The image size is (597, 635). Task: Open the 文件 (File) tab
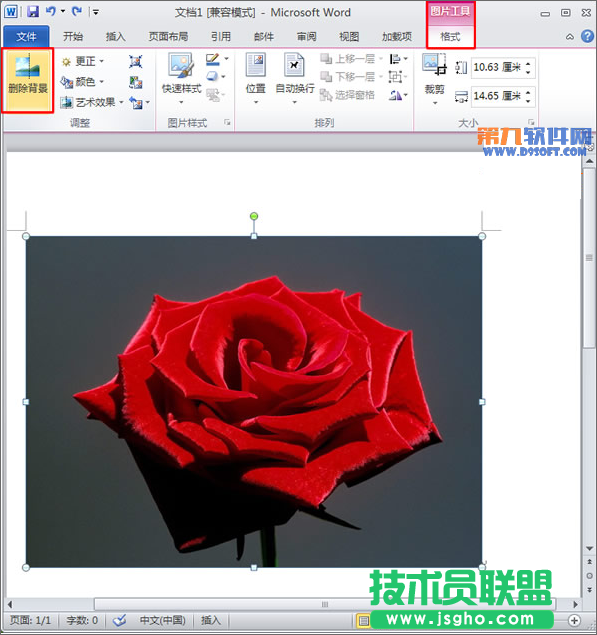point(26,36)
